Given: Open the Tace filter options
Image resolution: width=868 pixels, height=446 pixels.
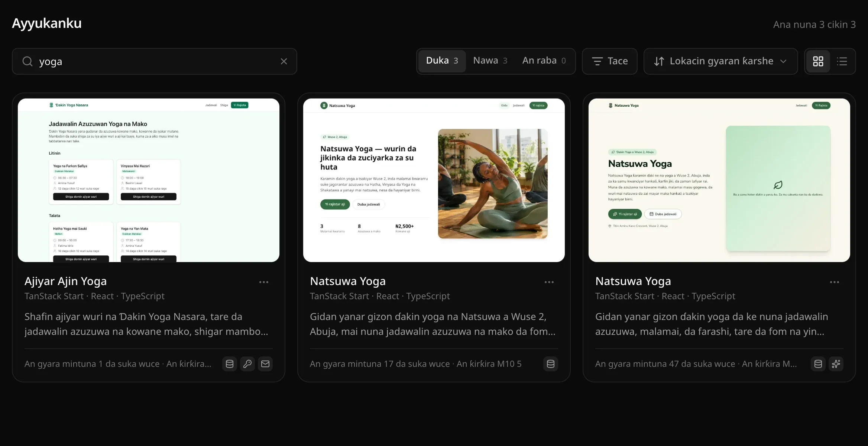Looking at the screenshot, I should (x=610, y=61).
